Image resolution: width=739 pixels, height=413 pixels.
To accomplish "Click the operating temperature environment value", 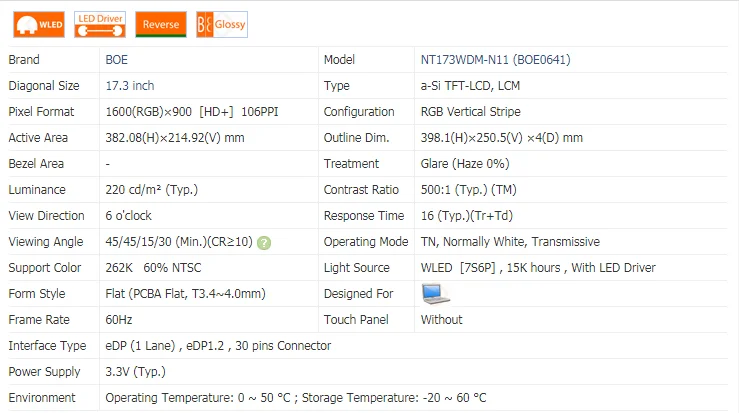I will pyautogui.click(x=296, y=397).
